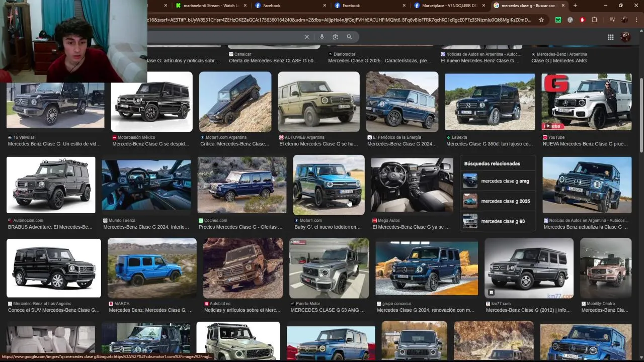Image resolution: width=644 pixels, height=362 pixels.
Task: Start voice search with the microphone icon
Action: point(322,37)
